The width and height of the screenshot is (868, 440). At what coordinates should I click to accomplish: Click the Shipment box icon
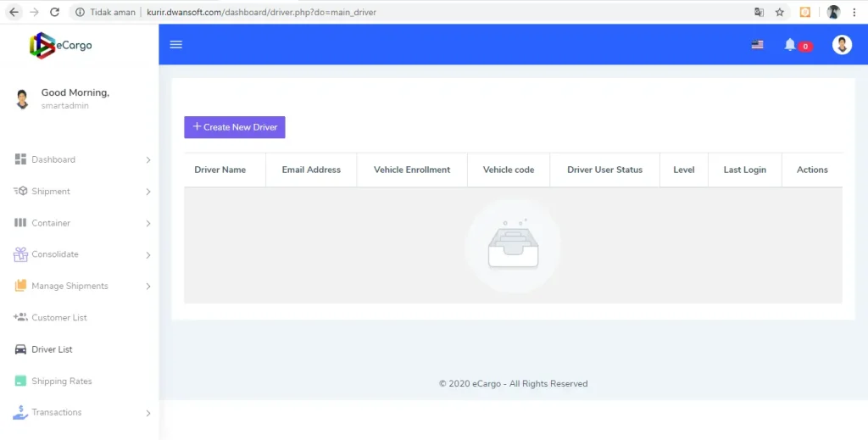click(x=20, y=191)
